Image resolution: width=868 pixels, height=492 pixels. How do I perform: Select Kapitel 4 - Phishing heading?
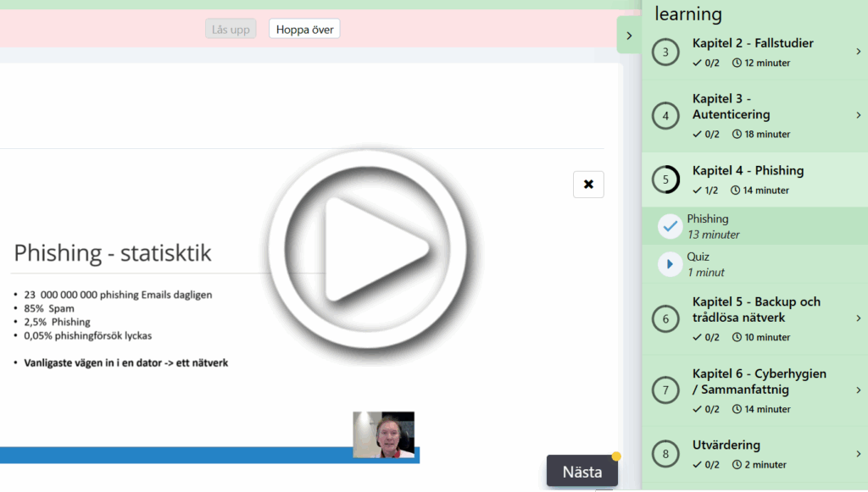pyautogui.click(x=748, y=170)
